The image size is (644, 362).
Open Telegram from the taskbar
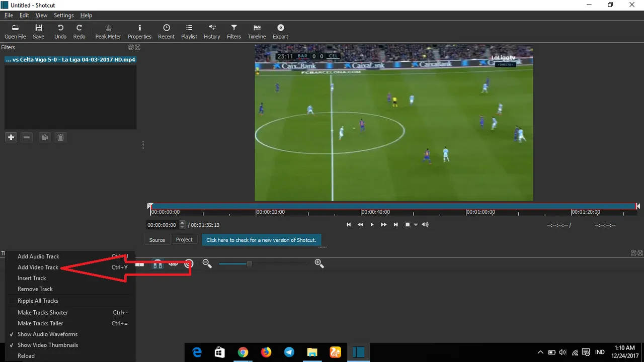(289, 352)
